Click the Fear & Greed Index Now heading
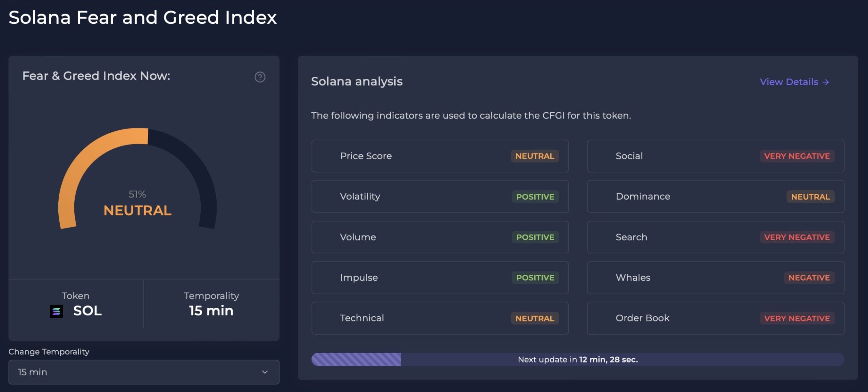Viewport: 868px width, 392px height. 96,76
